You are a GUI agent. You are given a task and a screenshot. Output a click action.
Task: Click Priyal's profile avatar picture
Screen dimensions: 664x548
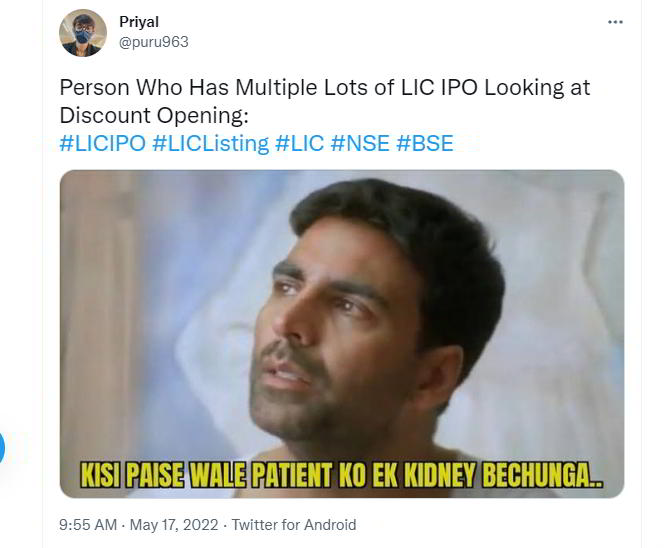83,33
